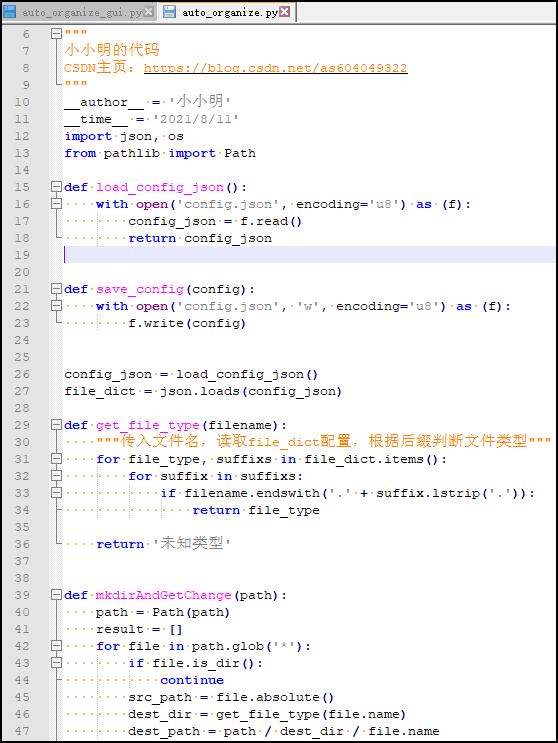The width and height of the screenshot is (558, 743).
Task: Click line number 39 in the margin
Action: point(22,595)
